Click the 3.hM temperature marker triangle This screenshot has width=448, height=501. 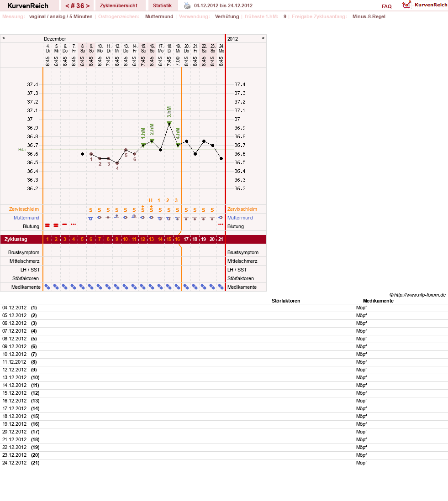pyautogui.click(x=169, y=123)
